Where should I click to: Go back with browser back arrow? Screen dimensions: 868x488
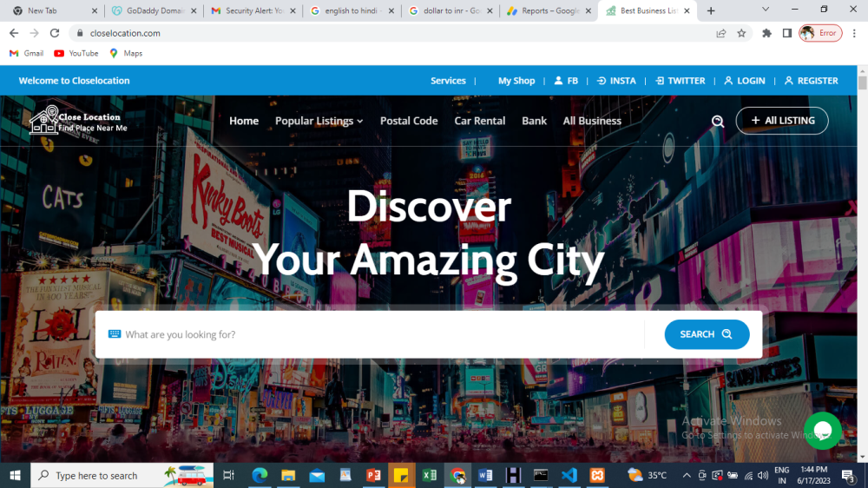[14, 33]
